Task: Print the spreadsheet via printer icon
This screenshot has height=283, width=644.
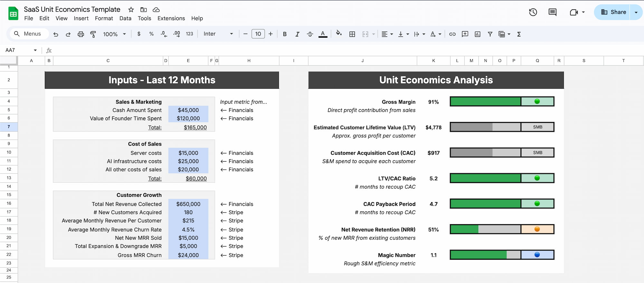Action: click(80, 34)
